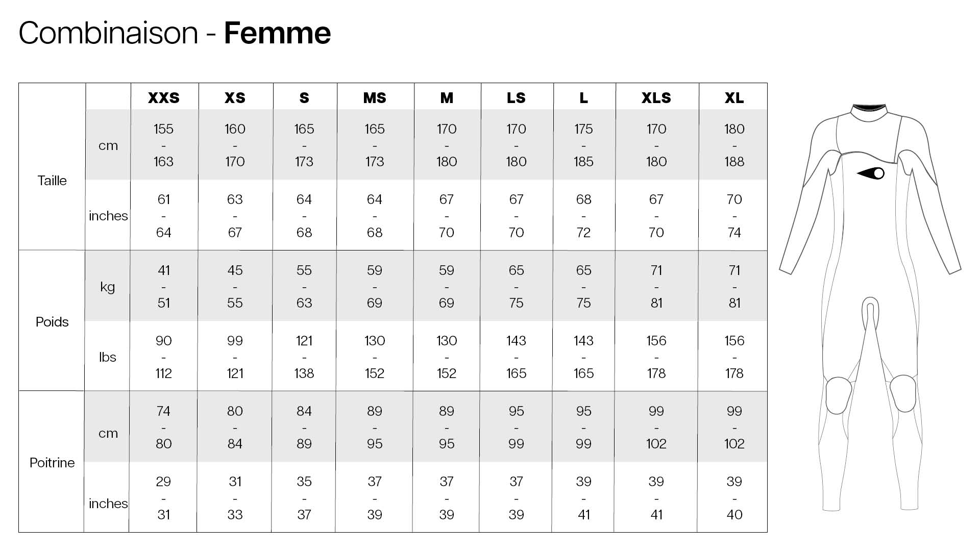Viewport: 980px width, 551px height.
Task: Select the S weight cell 121 - 138 lbs
Action: point(304,357)
